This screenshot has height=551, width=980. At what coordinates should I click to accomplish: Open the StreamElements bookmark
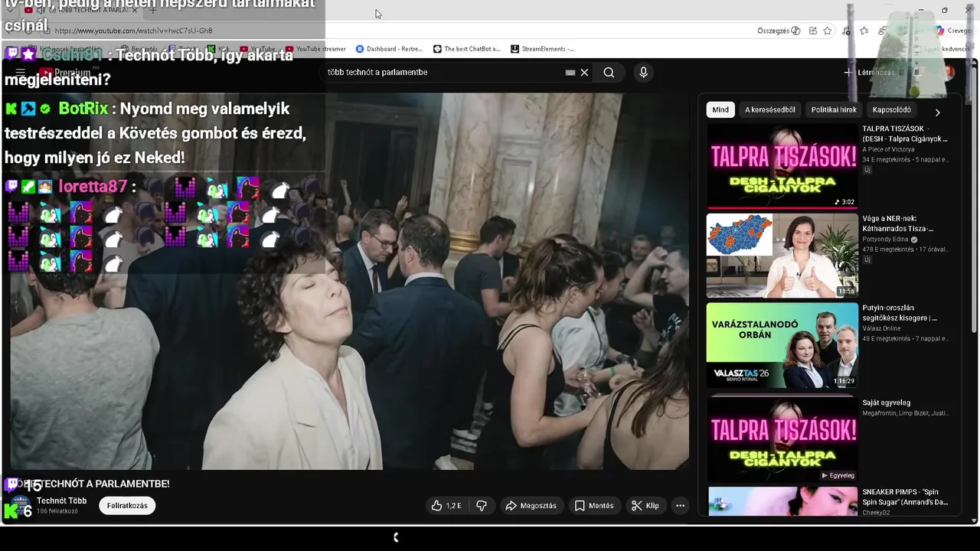click(x=542, y=49)
